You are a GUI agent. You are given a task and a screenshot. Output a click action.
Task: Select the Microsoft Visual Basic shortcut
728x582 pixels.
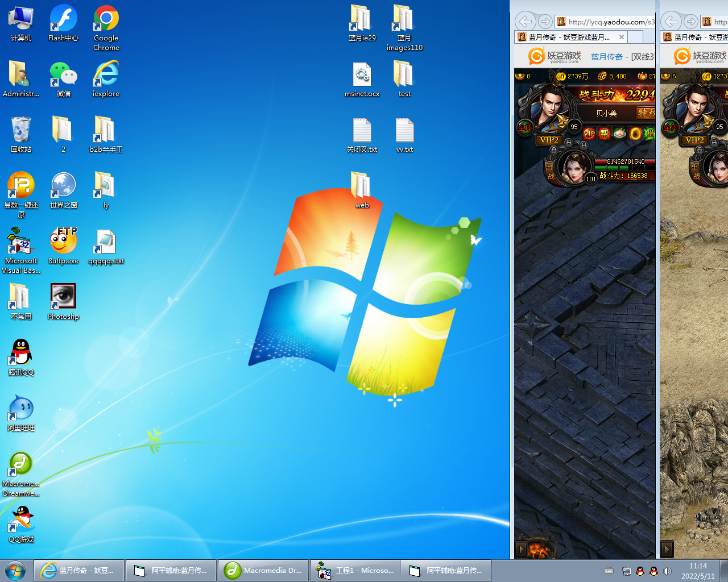tap(21, 251)
